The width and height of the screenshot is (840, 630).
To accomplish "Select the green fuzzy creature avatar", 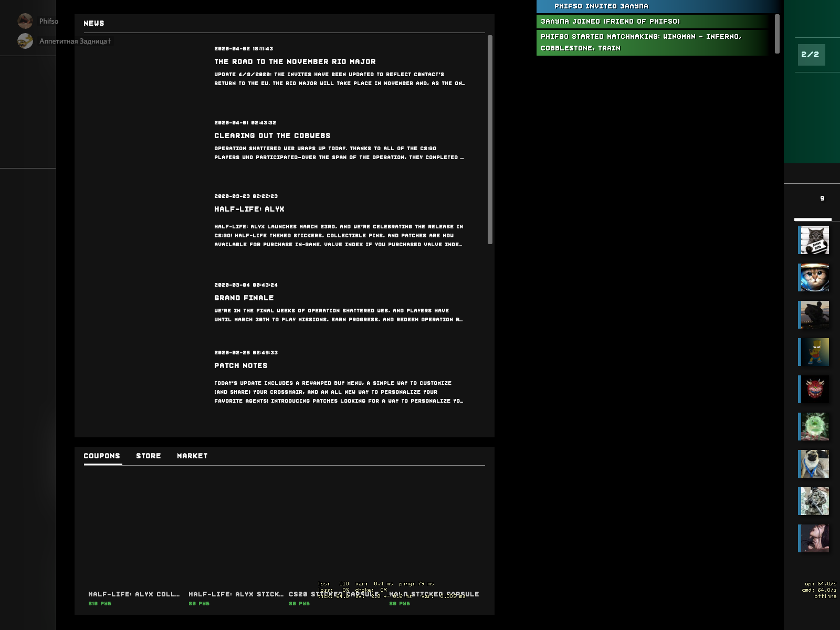I will [x=814, y=426].
